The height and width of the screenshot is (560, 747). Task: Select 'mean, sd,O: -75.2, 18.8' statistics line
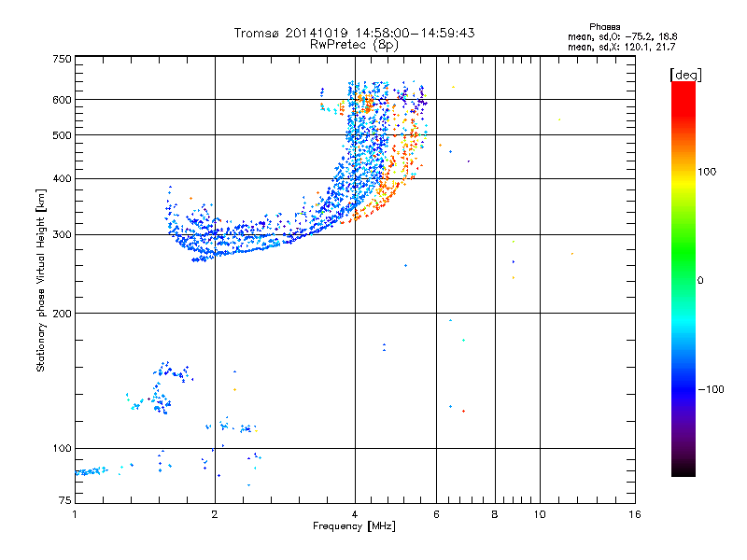tap(622, 36)
